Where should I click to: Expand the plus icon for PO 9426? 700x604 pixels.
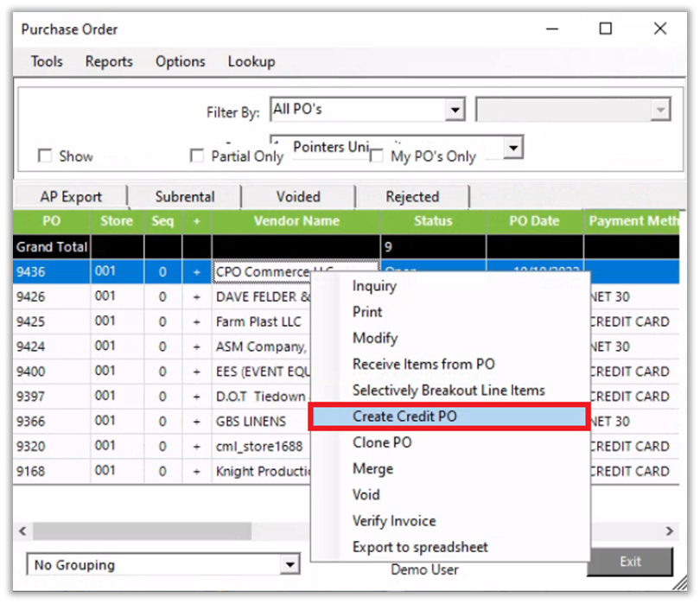click(x=196, y=297)
